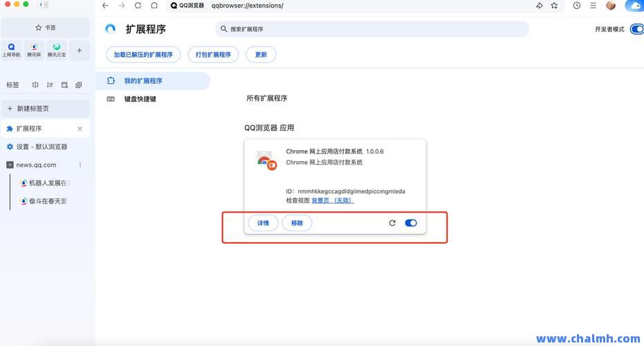
Task: Switch to the 设置 - 默认浏览器 tab
Action: 42,147
